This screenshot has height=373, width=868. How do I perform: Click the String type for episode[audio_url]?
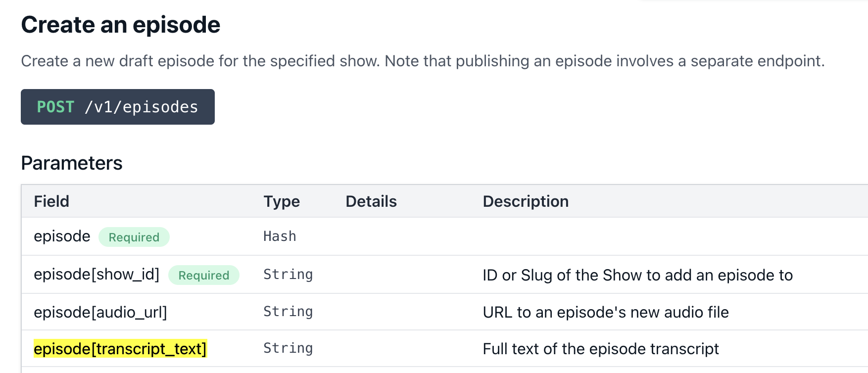click(288, 312)
